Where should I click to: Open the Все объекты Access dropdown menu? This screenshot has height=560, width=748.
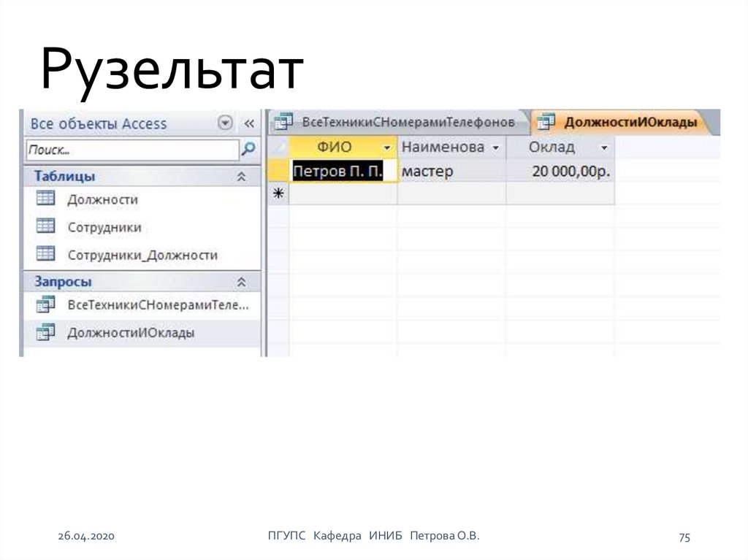click(225, 123)
